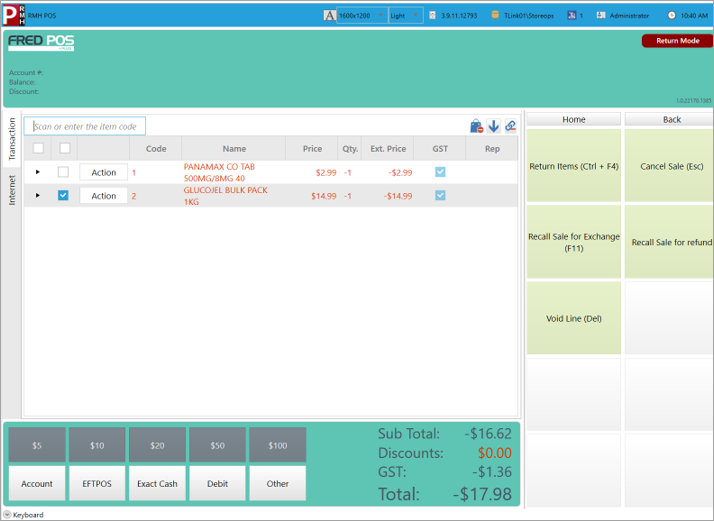The image size is (714, 521).
Task: Toggle GST checkbox for PANAMAX CO TAB
Action: (440, 172)
